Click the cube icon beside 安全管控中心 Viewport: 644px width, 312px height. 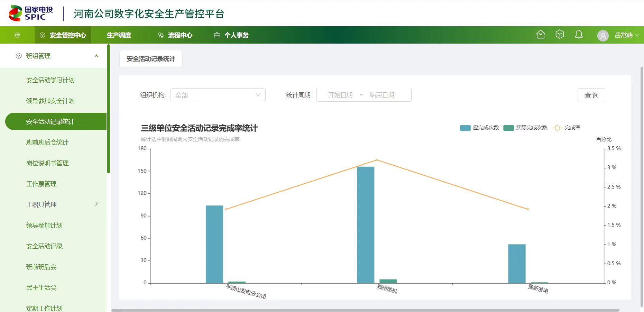click(x=42, y=35)
